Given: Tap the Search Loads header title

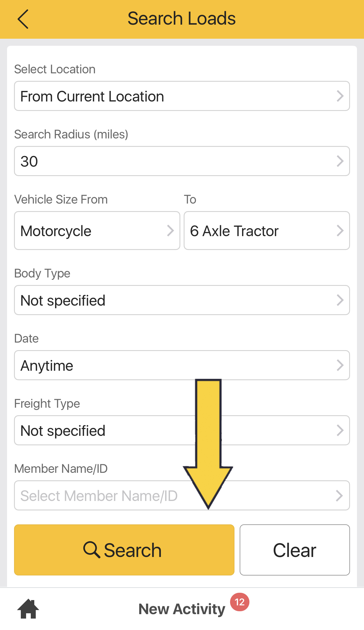Looking at the screenshot, I should click(182, 18).
